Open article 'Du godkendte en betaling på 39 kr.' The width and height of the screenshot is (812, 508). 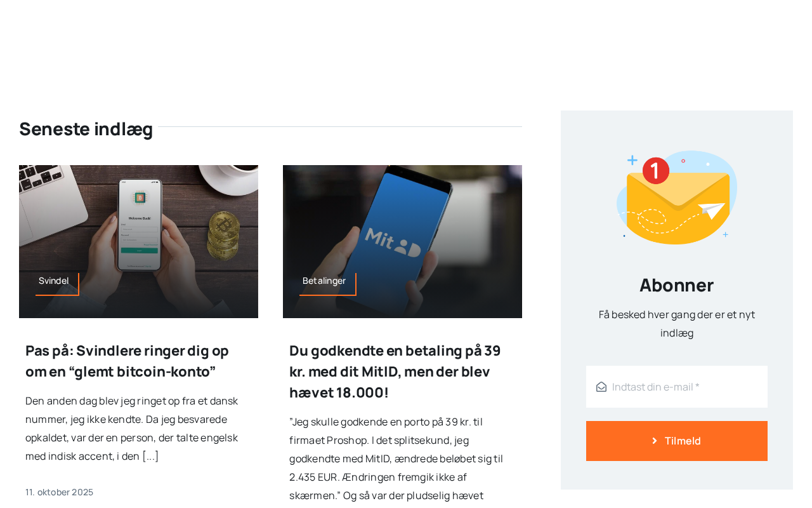tap(395, 371)
